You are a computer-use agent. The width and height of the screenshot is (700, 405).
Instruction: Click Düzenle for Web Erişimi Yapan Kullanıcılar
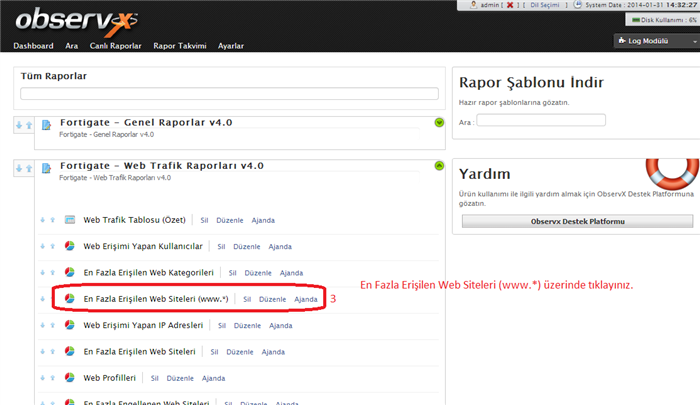pyautogui.click(x=247, y=246)
